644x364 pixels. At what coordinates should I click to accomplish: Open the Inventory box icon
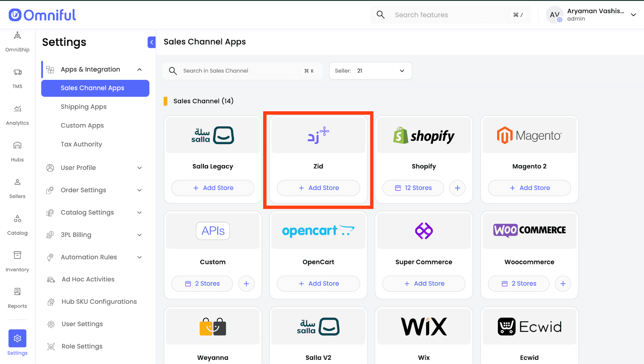tap(17, 256)
